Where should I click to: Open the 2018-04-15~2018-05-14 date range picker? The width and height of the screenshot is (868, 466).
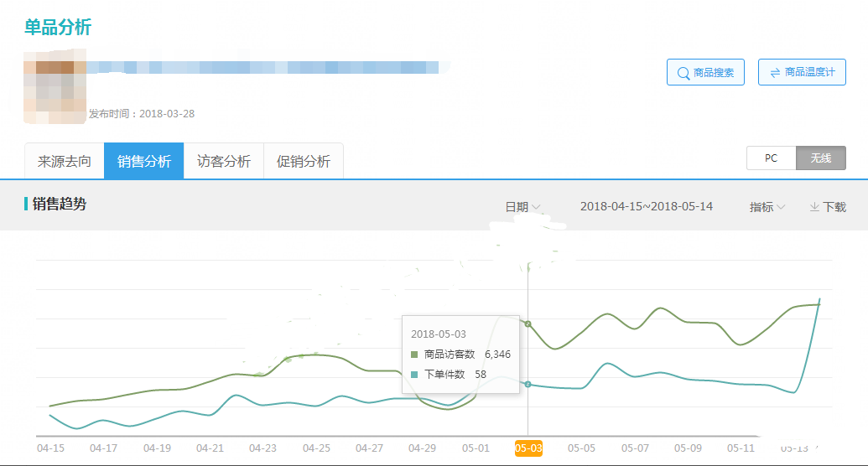point(646,206)
